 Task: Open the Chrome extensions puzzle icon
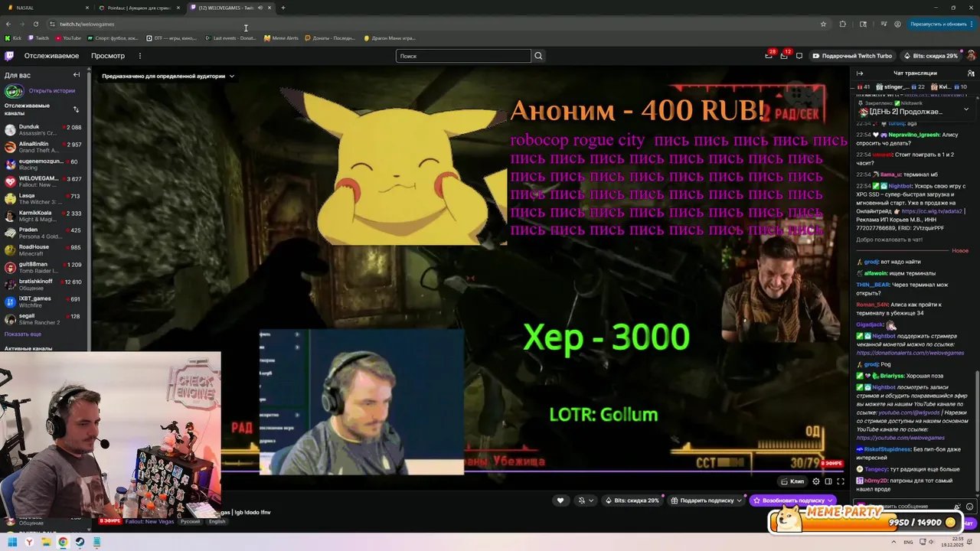click(x=843, y=24)
